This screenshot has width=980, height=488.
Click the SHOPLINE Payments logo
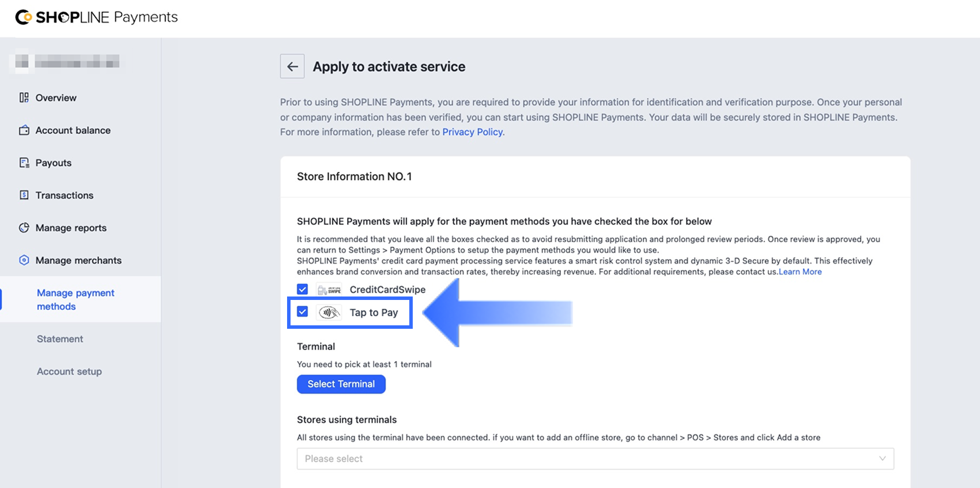coord(96,17)
